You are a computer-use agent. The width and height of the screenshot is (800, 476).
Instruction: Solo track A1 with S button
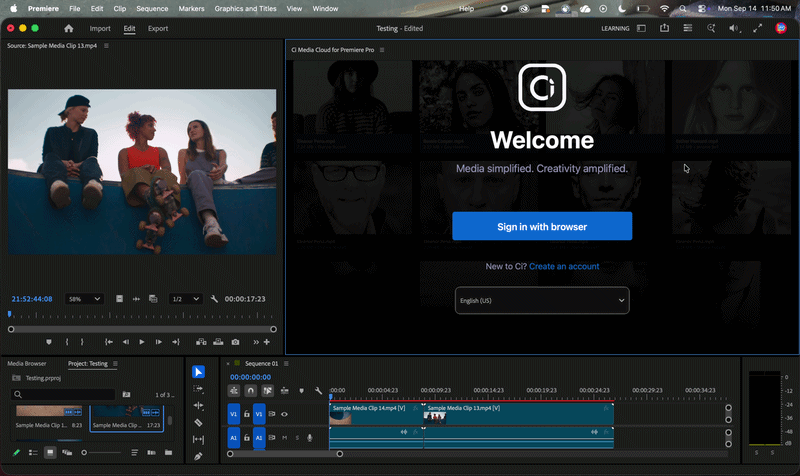tap(297, 438)
